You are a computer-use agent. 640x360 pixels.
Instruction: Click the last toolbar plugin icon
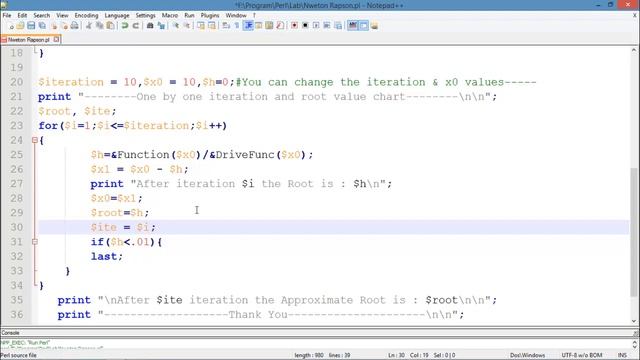coord(374,26)
